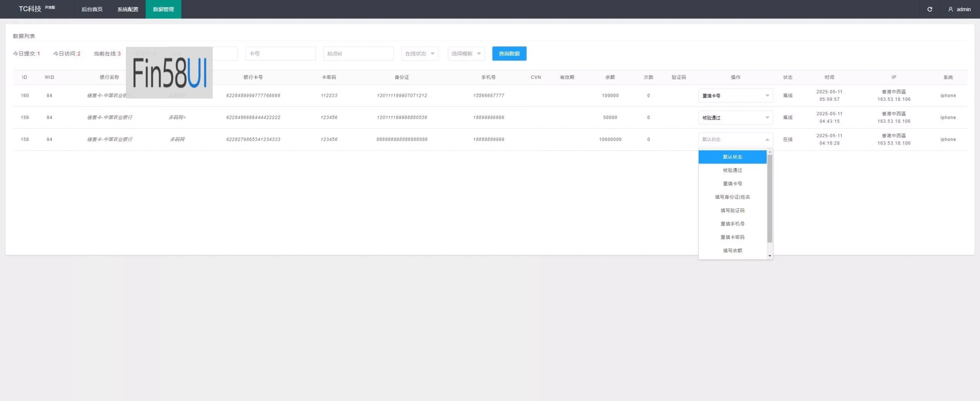Open the 系统配置 menu
980x401 pixels.
(x=128, y=9)
